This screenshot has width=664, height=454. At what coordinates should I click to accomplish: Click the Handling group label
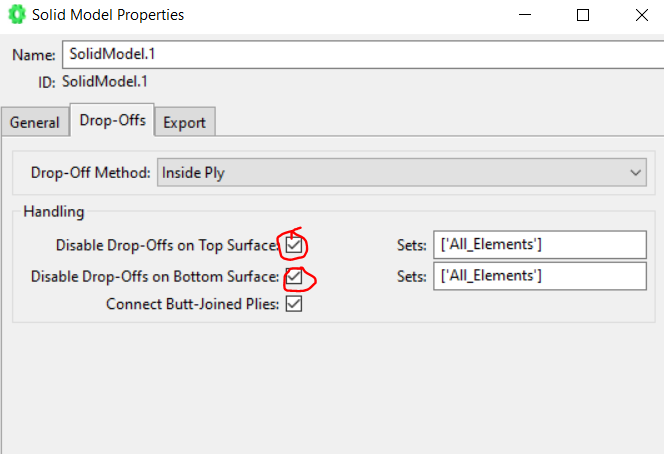(x=54, y=212)
